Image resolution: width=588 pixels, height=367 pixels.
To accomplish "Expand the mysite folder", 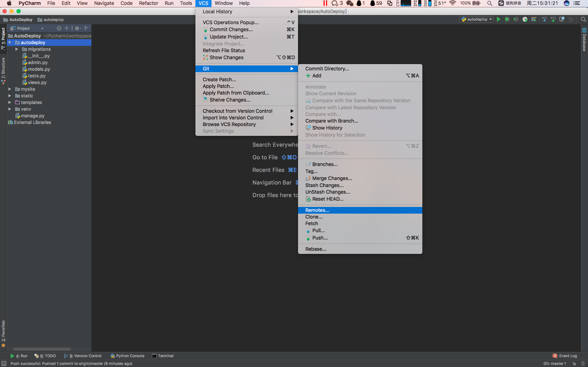I will pos(10,89).
